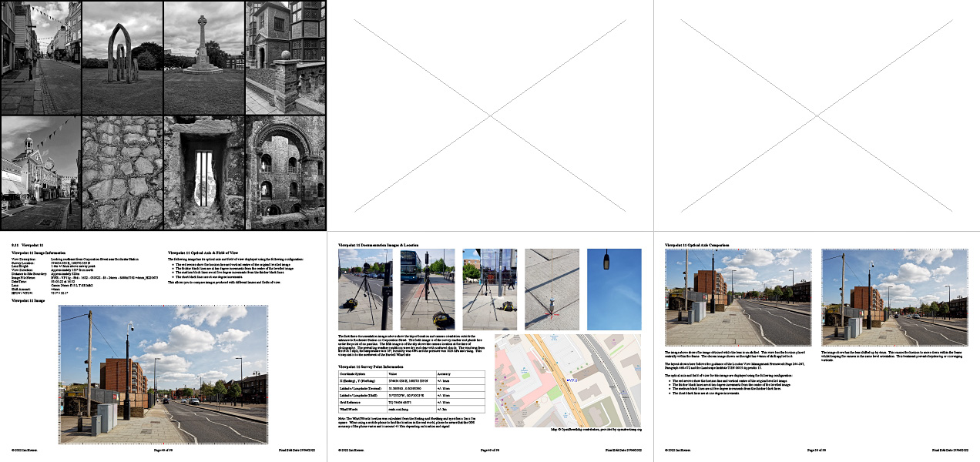Select the Celtic cross war memorial photo

tap(203, 58)
